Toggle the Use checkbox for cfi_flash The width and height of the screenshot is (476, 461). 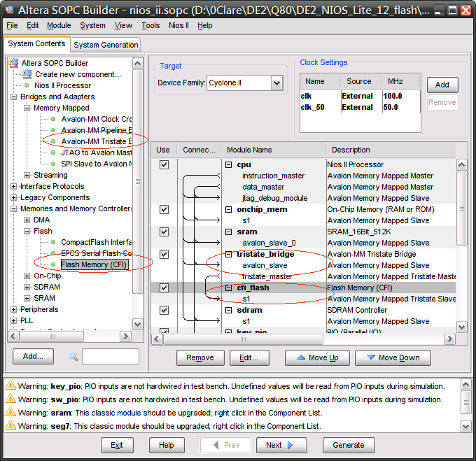click(164, 288)
